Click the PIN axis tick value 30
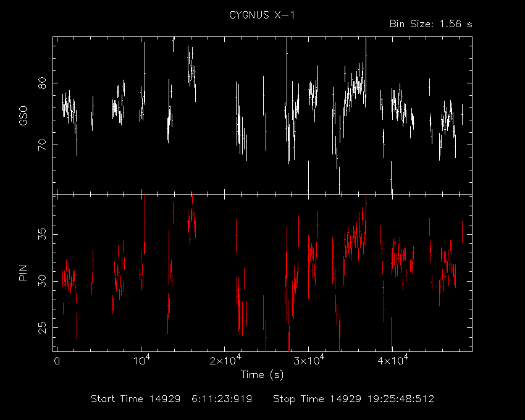 click(42, 281)
